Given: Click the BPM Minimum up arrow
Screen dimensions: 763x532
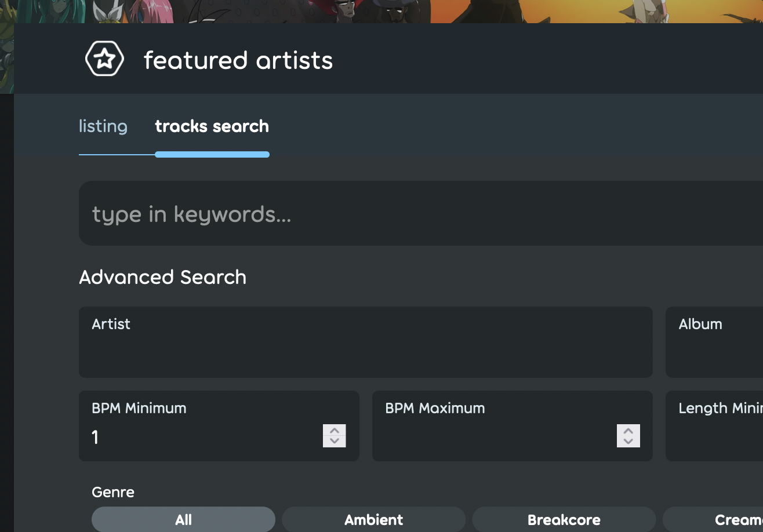Looking at the screenshot, I should [334, 431].
